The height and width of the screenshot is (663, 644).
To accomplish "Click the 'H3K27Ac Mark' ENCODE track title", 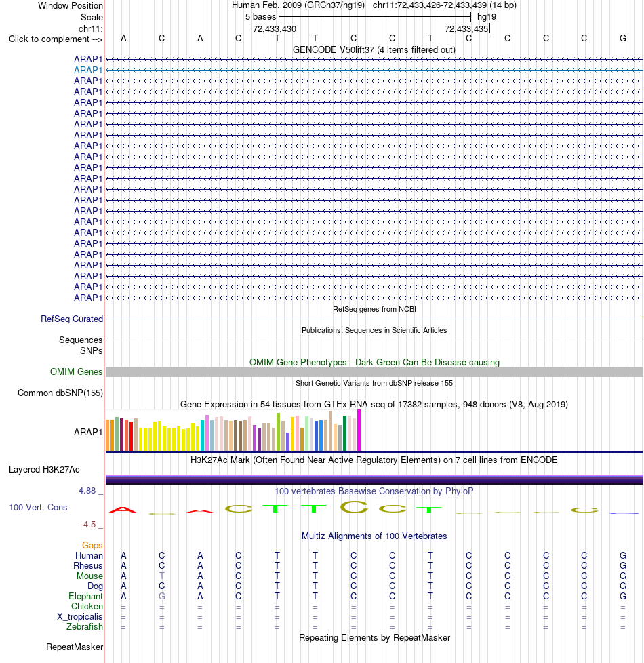I will pos(374,460).
